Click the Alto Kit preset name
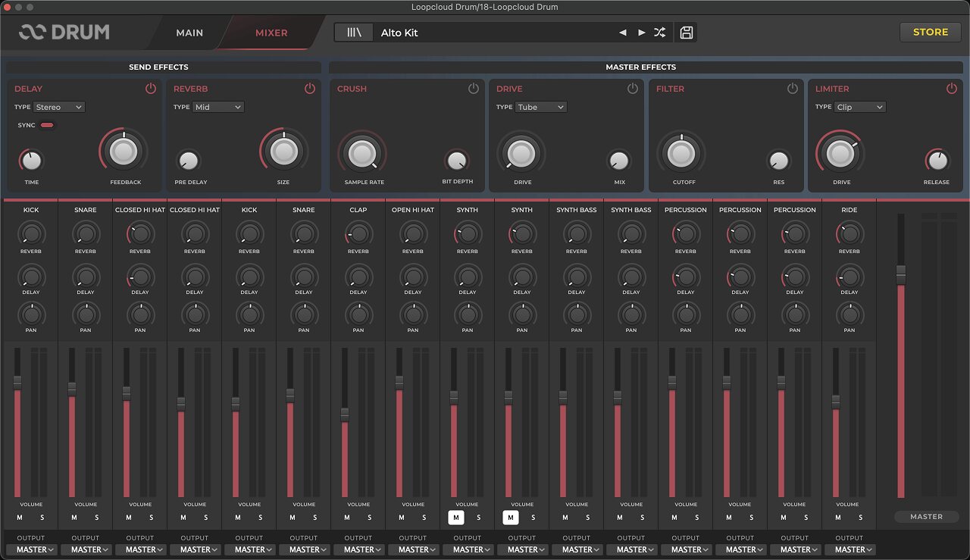This screenshot has width=970, height=560. coord(399,33)
